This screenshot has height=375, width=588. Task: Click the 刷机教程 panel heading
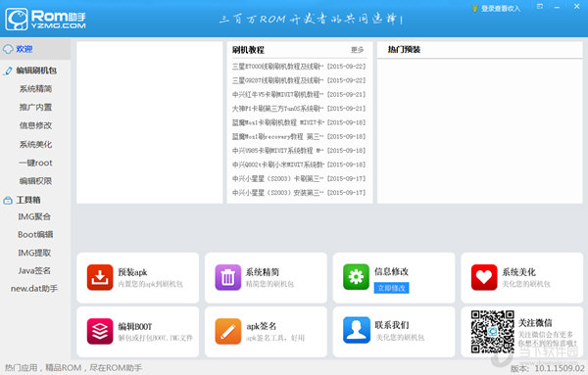pyautogui.click(x=248, y=50)
